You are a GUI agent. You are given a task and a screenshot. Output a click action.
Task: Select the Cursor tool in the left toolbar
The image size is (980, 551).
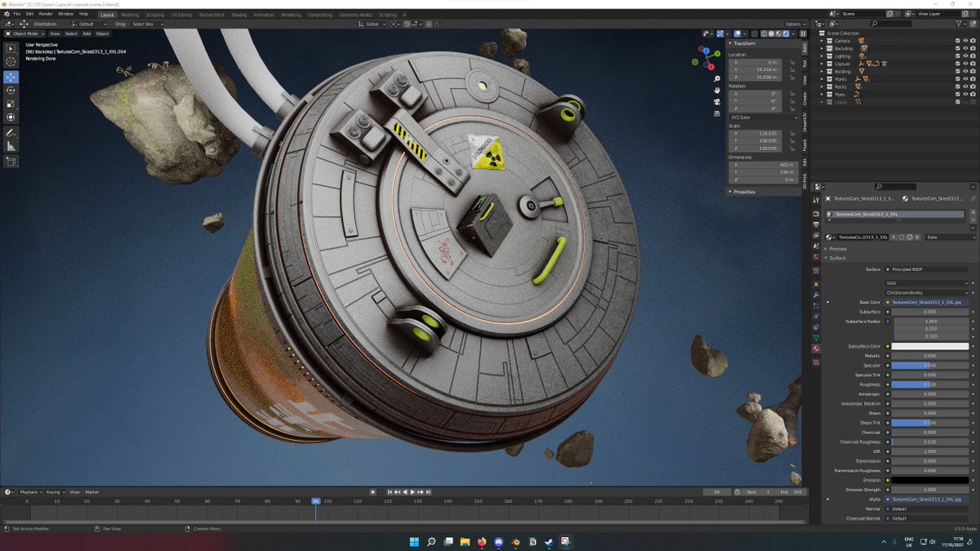[11, 62]
